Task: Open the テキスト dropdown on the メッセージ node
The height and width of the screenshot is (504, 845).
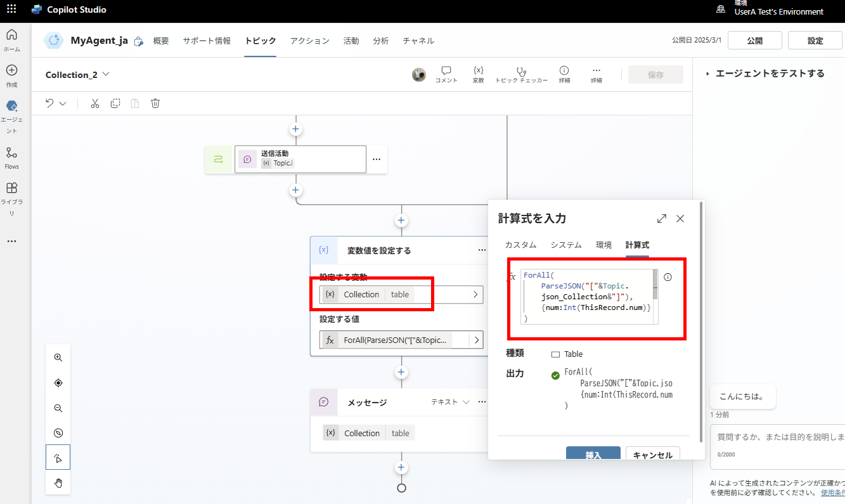Action: 467,401
